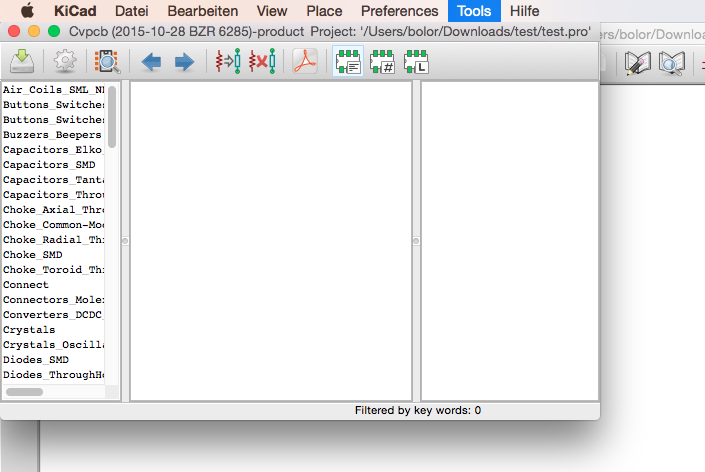This screenshot has height=472, width=705.
Task: Open the highlighted Tools menu
Action: click(x=474, y=11)
